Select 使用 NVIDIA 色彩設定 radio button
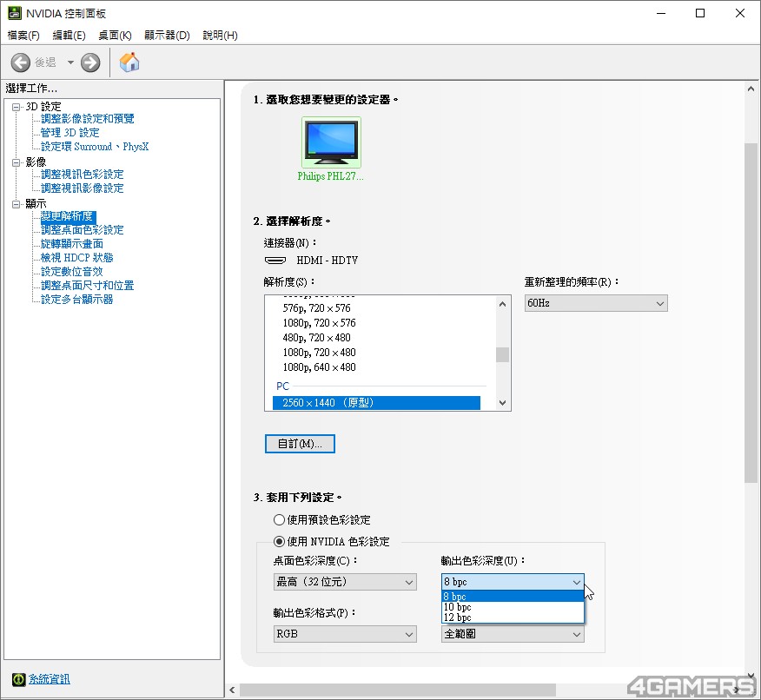The image size is (761, 700). click(279, 541)
